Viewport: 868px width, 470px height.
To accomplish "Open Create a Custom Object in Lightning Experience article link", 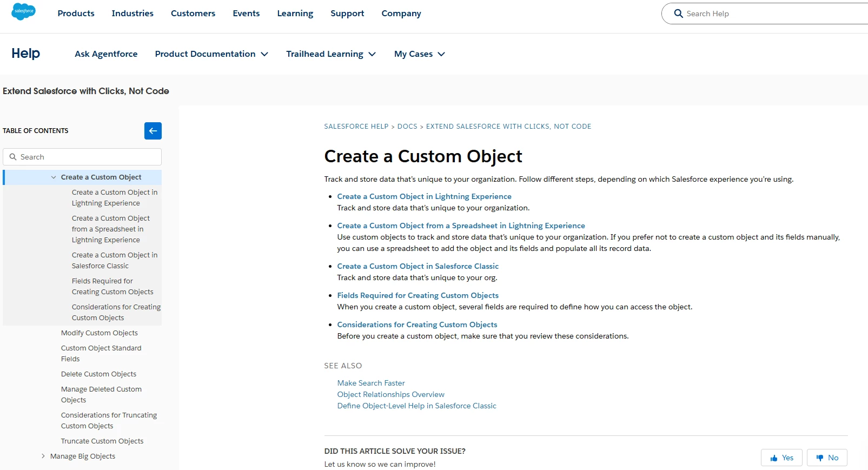I will 424,196.
